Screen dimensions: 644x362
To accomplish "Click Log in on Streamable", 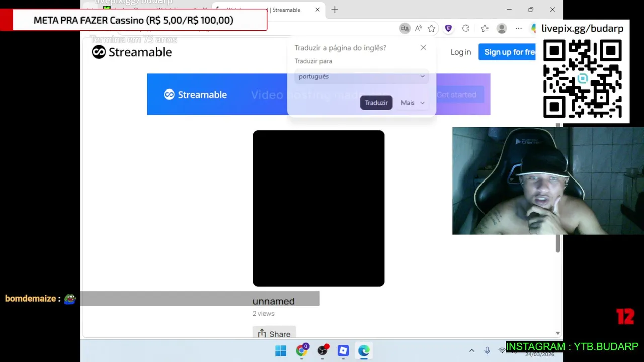I will tap(461, 52).
